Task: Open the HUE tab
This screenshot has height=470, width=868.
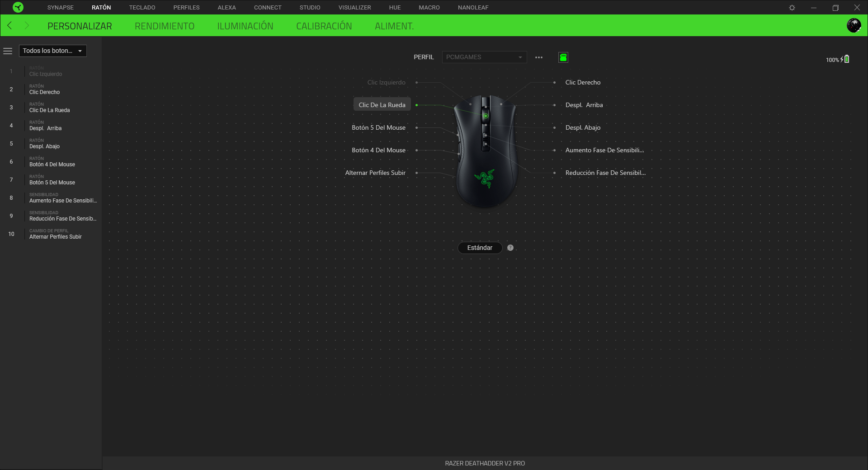Action: pos(395,8)
